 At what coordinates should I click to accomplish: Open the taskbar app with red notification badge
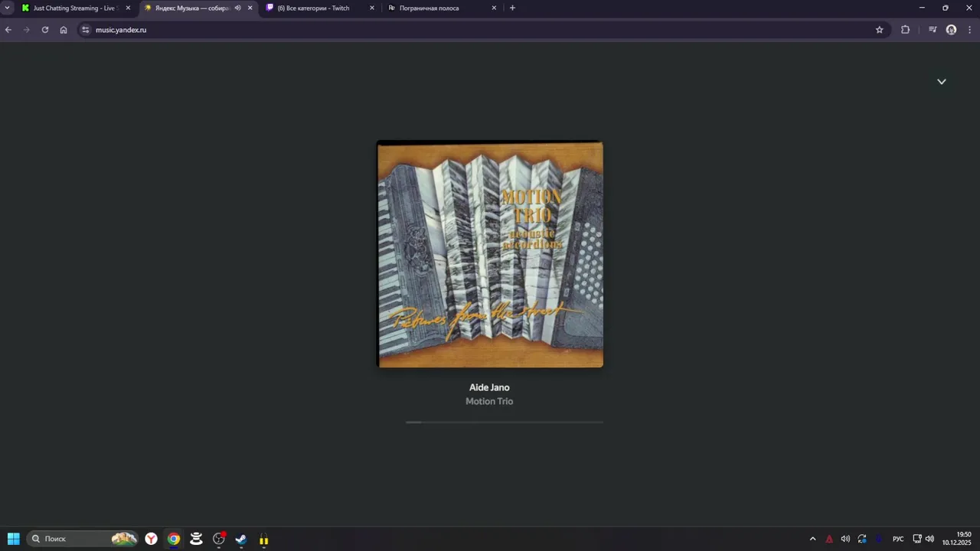(x=219, y=539)
